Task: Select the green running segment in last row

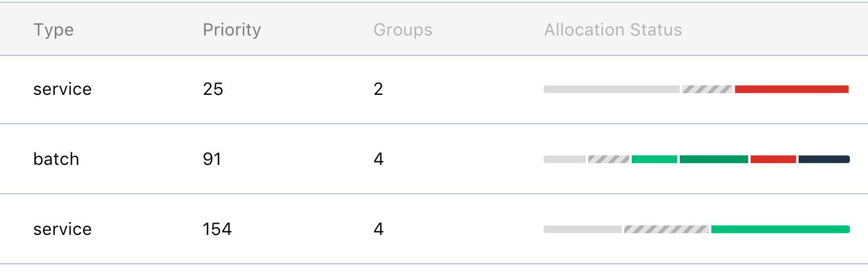Action: [780, 229]
